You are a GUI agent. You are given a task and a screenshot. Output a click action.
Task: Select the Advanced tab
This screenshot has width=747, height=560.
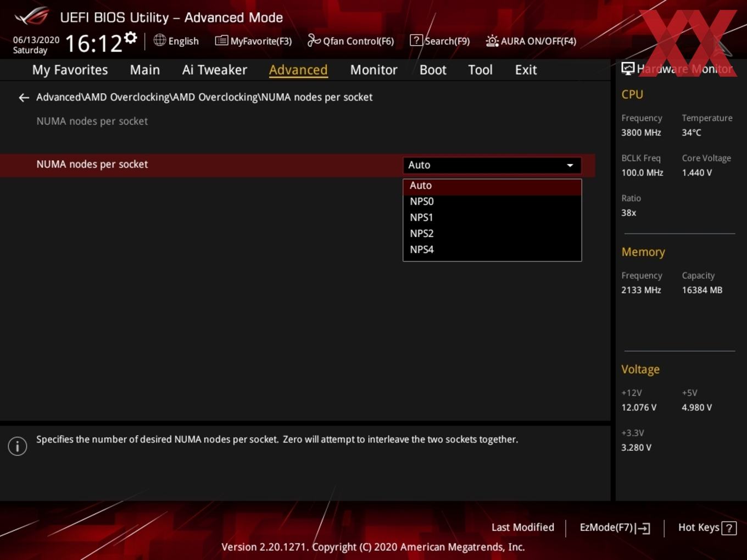coord(298,70)
